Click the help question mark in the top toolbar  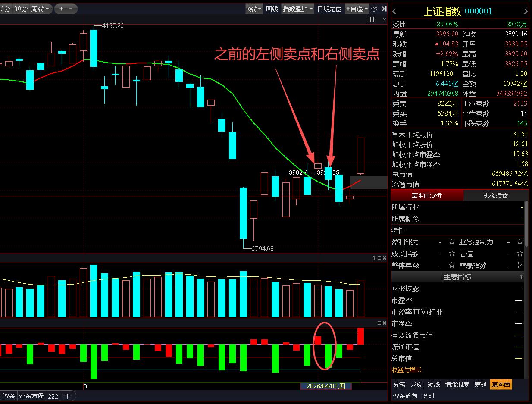[x=374, y=9]
